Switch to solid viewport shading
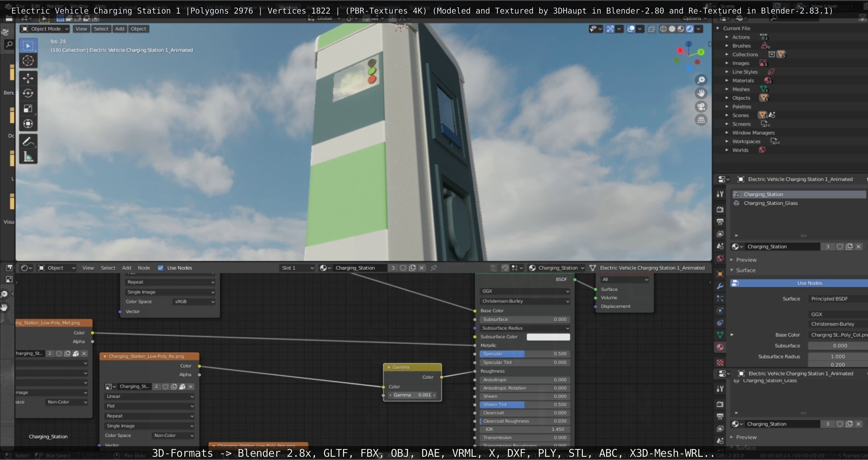Screen dimensions: 868x460 [x=672, y=29]
